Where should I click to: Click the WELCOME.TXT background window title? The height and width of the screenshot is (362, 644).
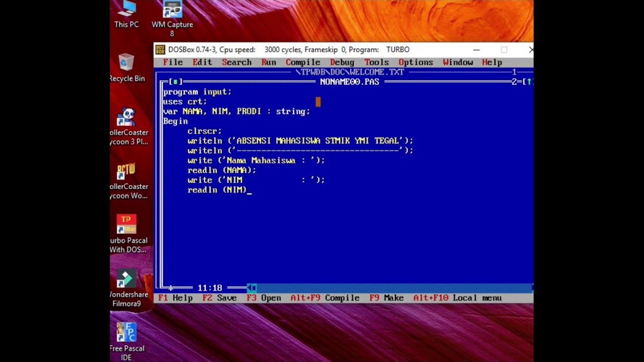(350, 72)
